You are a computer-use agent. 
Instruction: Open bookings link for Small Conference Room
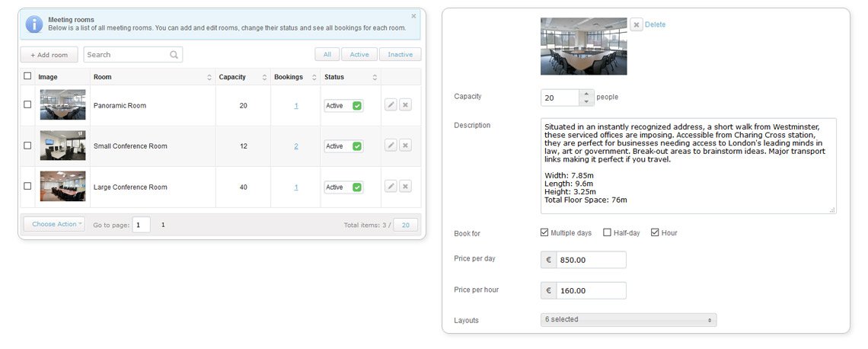[296, 146]
